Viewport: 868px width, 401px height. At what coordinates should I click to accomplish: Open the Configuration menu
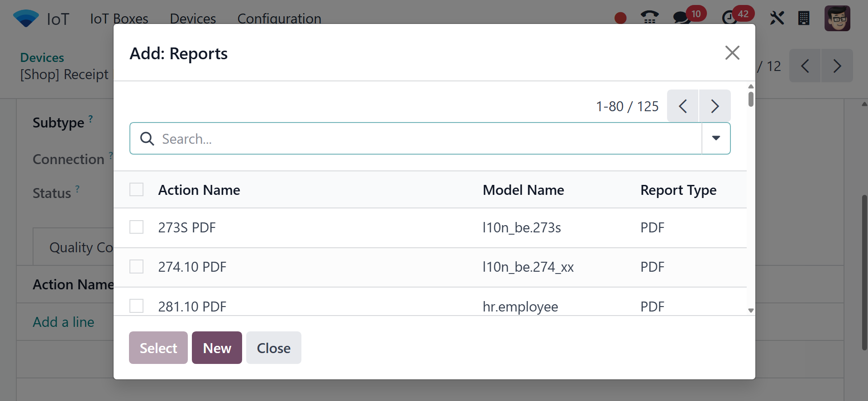[279, 19]
